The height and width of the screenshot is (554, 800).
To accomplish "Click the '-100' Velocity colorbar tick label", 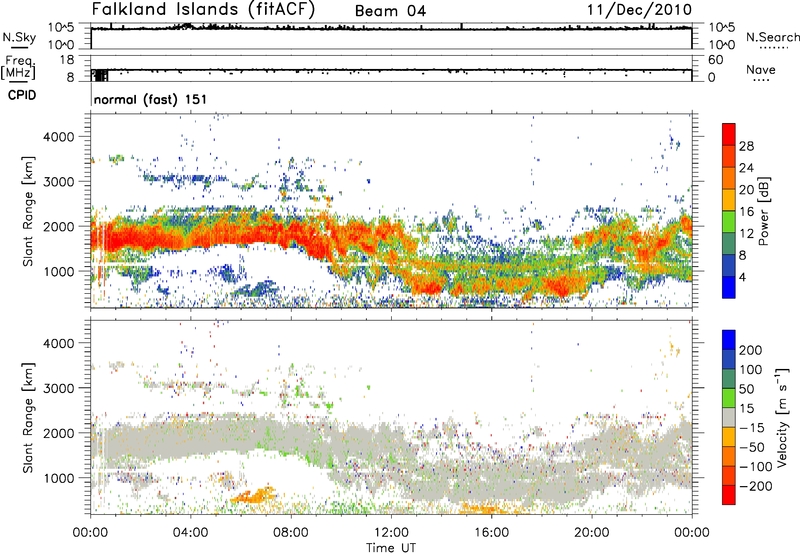I will point(756,467).
